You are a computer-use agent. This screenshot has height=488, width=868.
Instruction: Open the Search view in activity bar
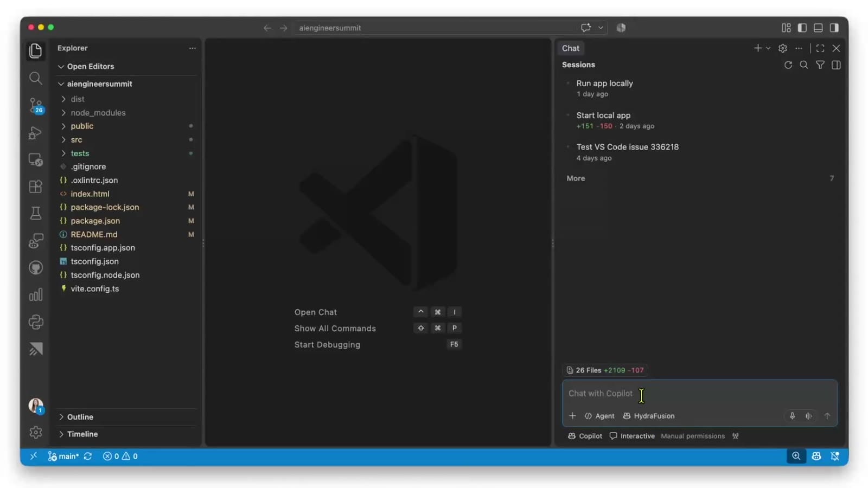point(35,78)
